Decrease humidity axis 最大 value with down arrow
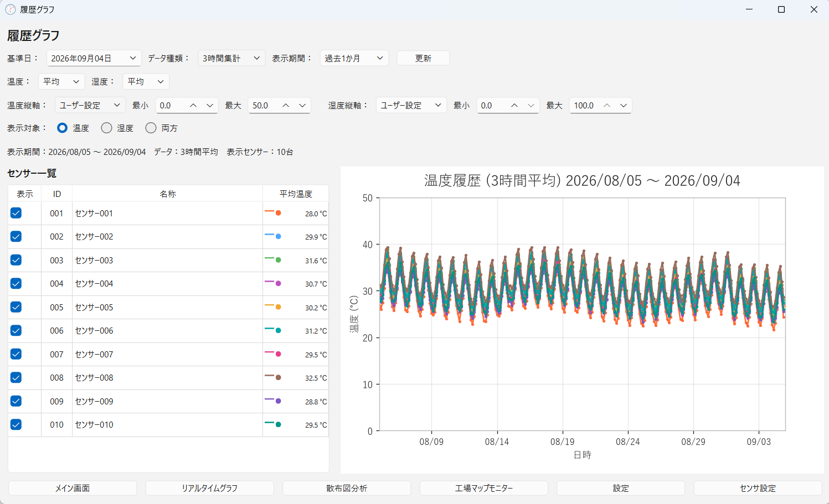The height and width of the screenshot is (504, 829). click(x=624, y=105)
